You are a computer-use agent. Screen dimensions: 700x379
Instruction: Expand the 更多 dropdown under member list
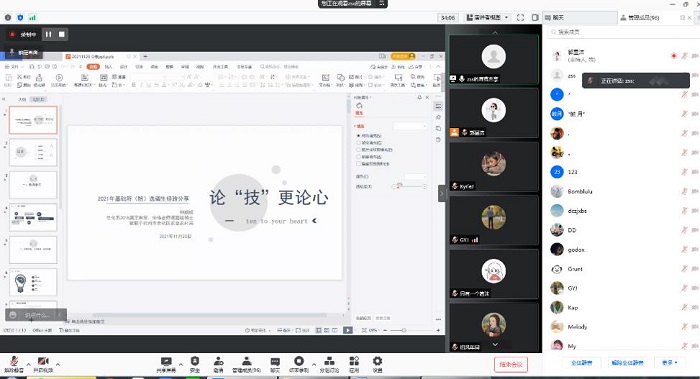[670, 362]
